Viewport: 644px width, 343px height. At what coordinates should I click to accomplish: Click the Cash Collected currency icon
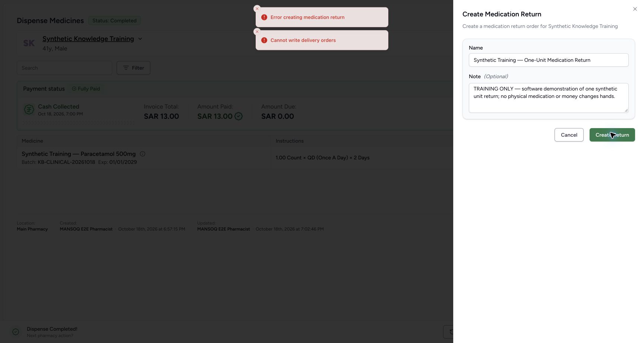coord(29,109)
